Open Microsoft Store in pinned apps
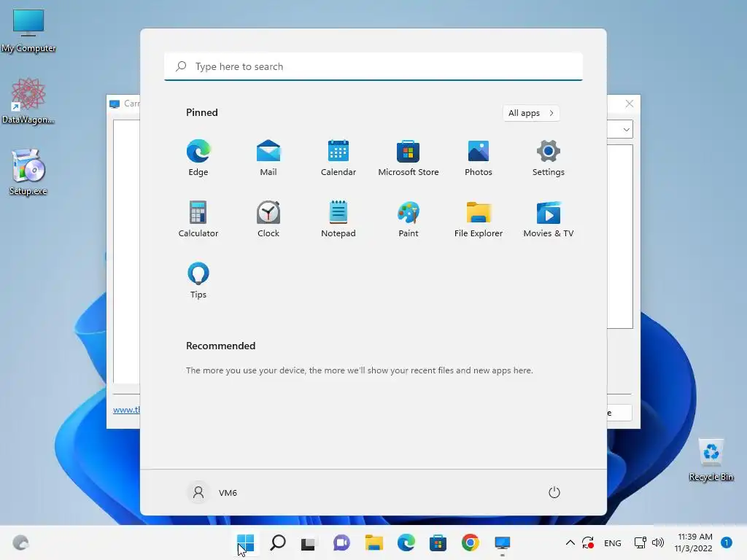The height and width of the screenshot is (560, 747). point(409,157)
